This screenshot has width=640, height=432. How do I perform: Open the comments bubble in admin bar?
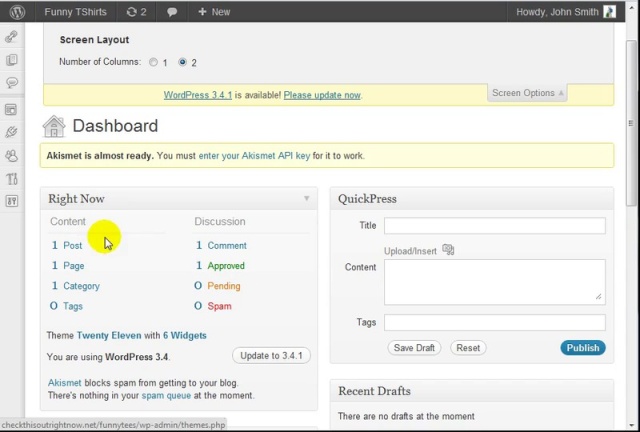pos(172,12)
